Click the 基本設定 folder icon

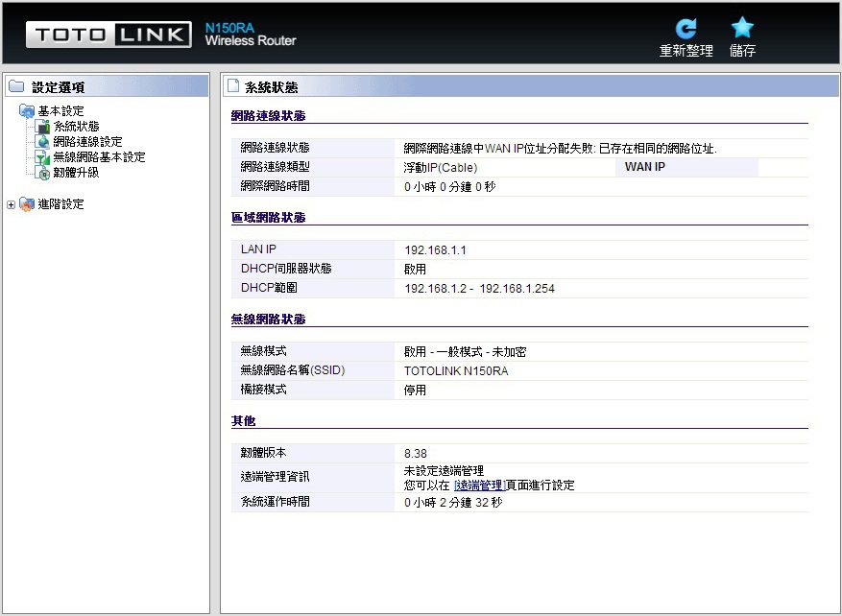27,110
